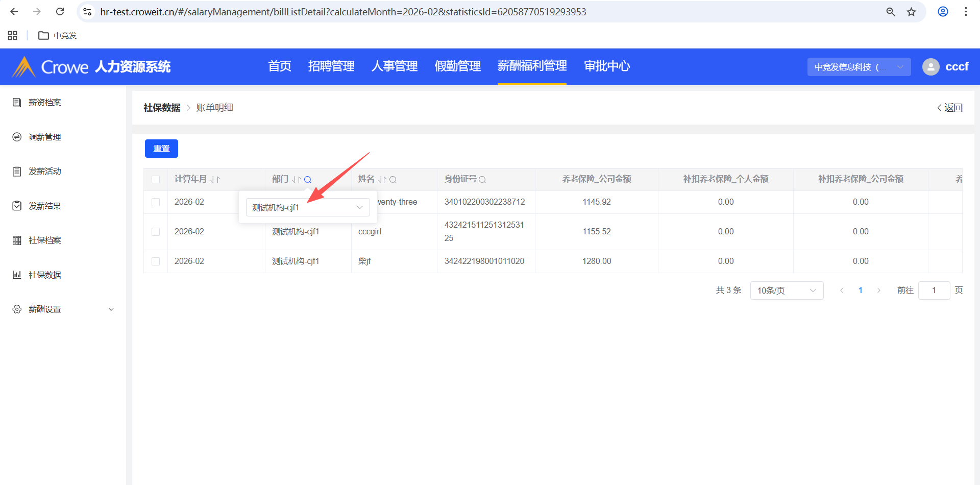Viewport: 980px width, 485px height.
Task: Open 社保档案 in the left sidebar
Action: coord(45,240)
